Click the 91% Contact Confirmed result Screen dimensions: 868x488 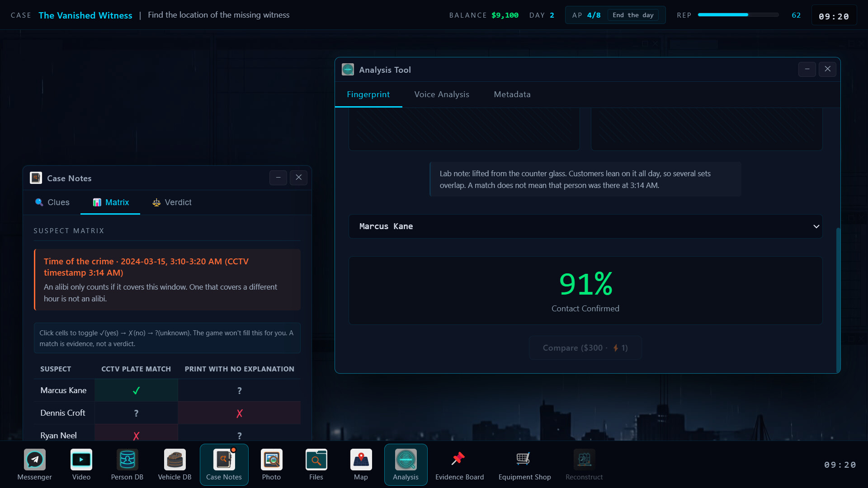585,291
